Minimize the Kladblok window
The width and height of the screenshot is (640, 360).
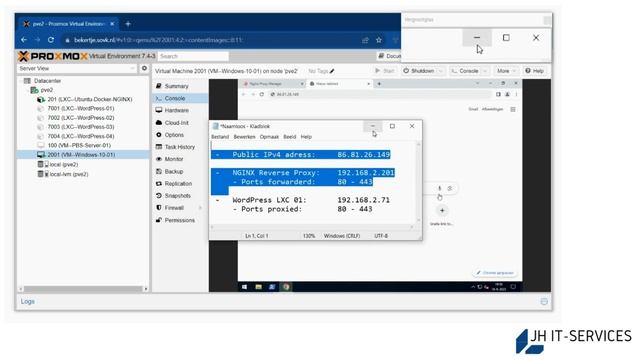tap(373, 126)
